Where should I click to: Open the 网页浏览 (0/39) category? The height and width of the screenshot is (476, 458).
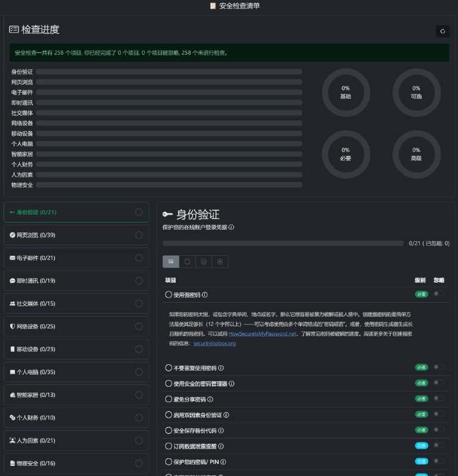(x=76, y=235)
